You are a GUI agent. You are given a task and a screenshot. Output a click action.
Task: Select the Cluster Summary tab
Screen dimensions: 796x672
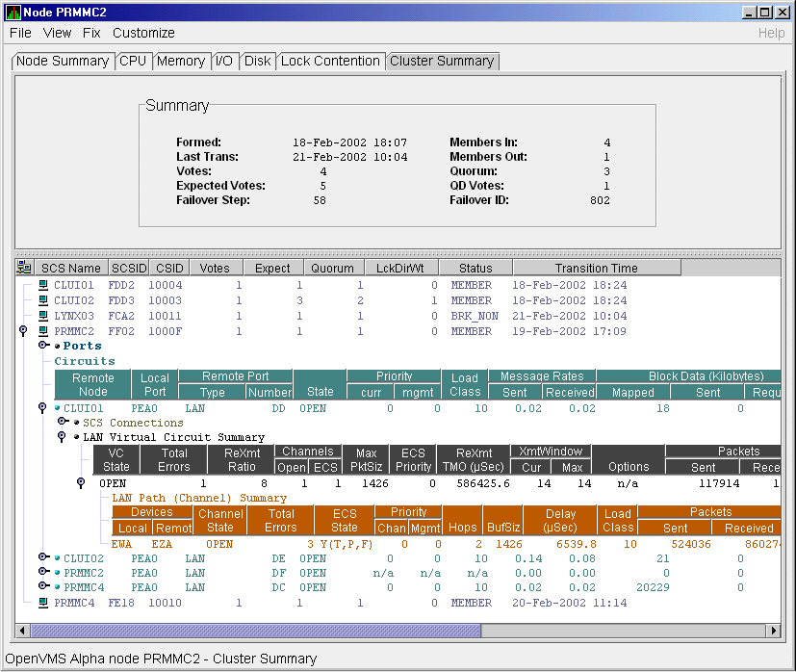(x=442, y=61)
